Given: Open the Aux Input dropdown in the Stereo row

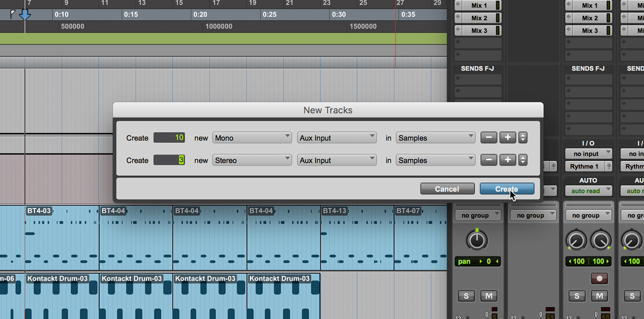Looking at the screenshot, I should point(337,160).
